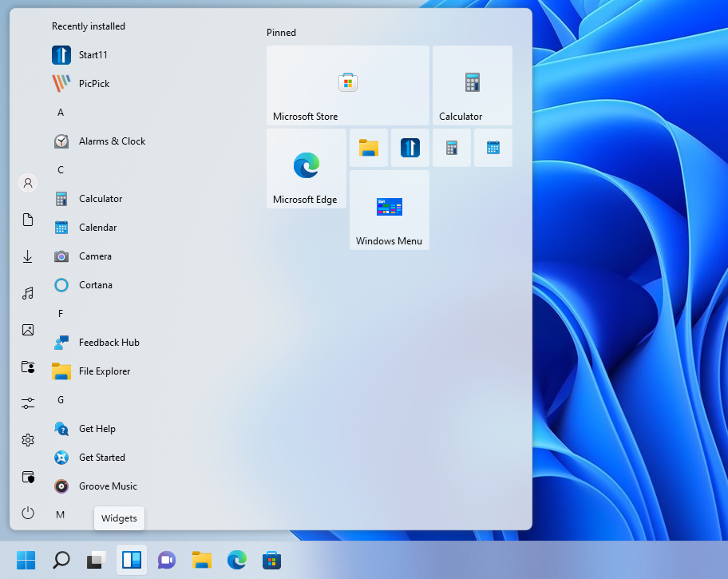
Task: Open the sliders control icon in sidebar
Action: [x=28, y=403]
